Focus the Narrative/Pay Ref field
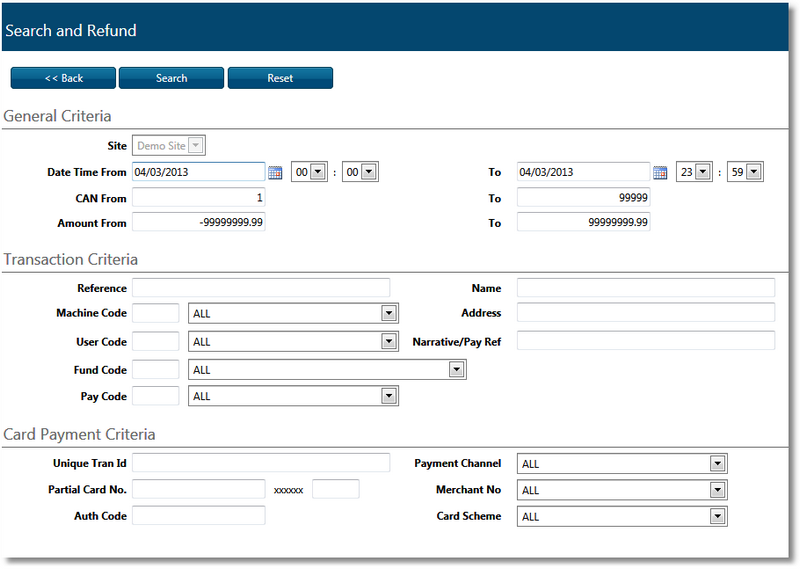This screenshot has height=569, width=800. (646, 340)
